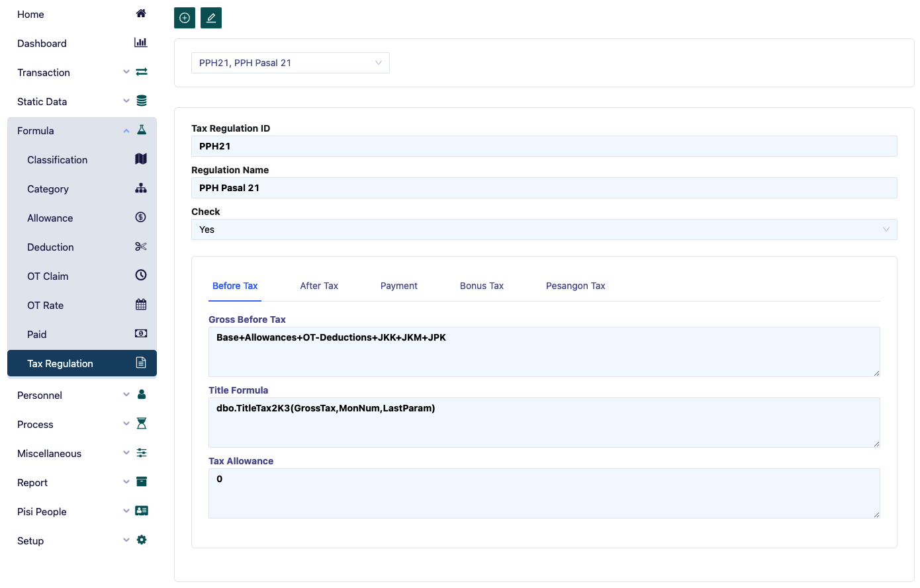Navigate to Home in the sidebar
920x588 pixels.
(30, 14)
